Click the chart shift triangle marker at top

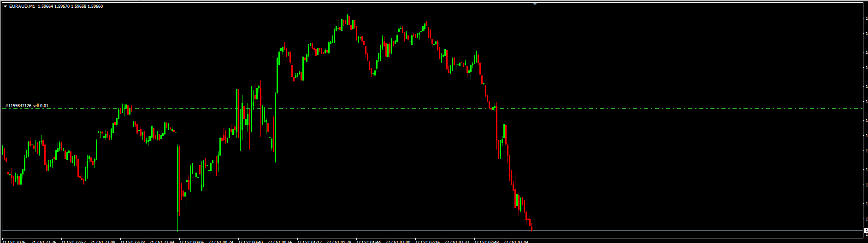(535, 4)
